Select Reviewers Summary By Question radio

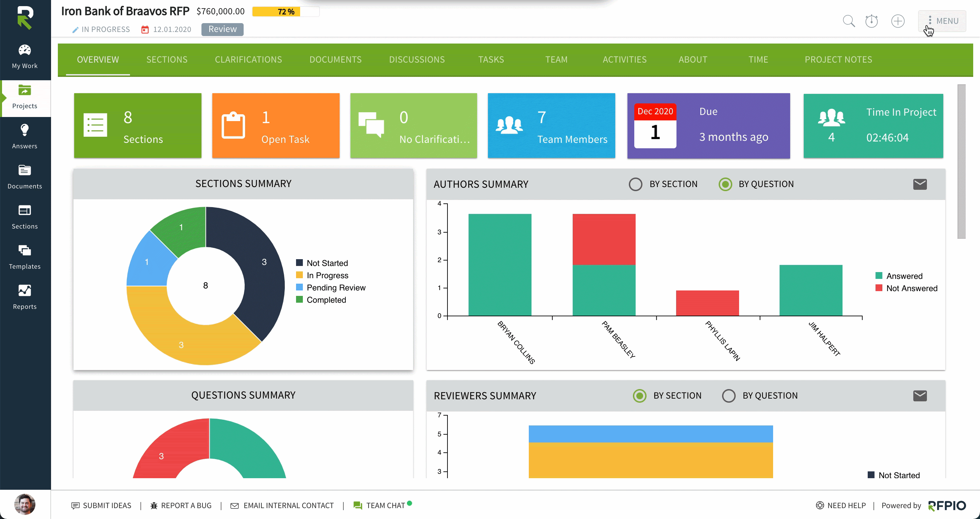(x=729, y=396)
